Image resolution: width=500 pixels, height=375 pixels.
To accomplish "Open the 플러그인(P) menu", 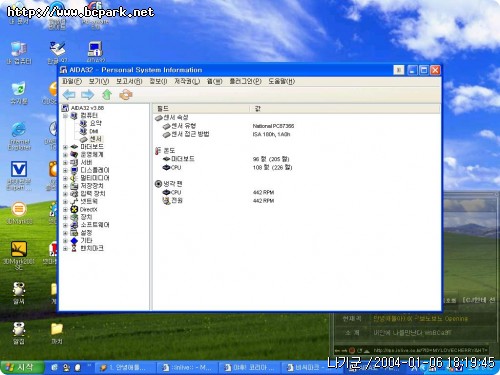I will (245, 81).
